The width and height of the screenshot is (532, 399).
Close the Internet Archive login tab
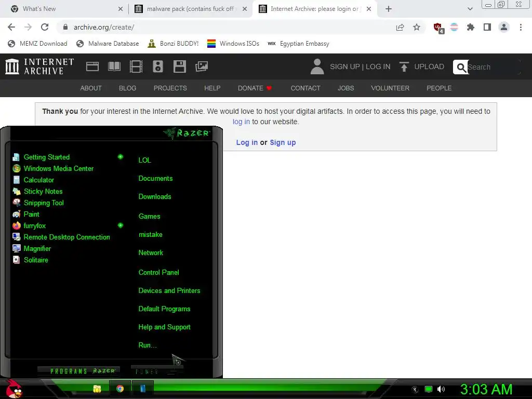point(369,9)
